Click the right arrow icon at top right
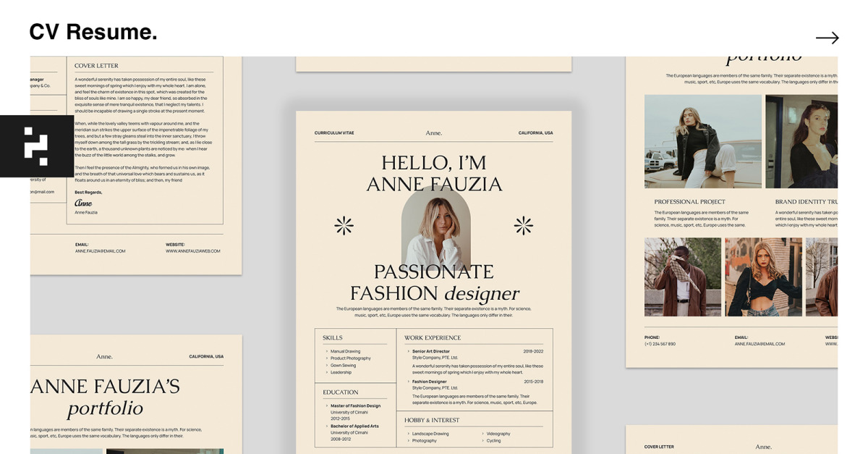The width and height of the screenshot is (868, 454). tap(827, 37)
